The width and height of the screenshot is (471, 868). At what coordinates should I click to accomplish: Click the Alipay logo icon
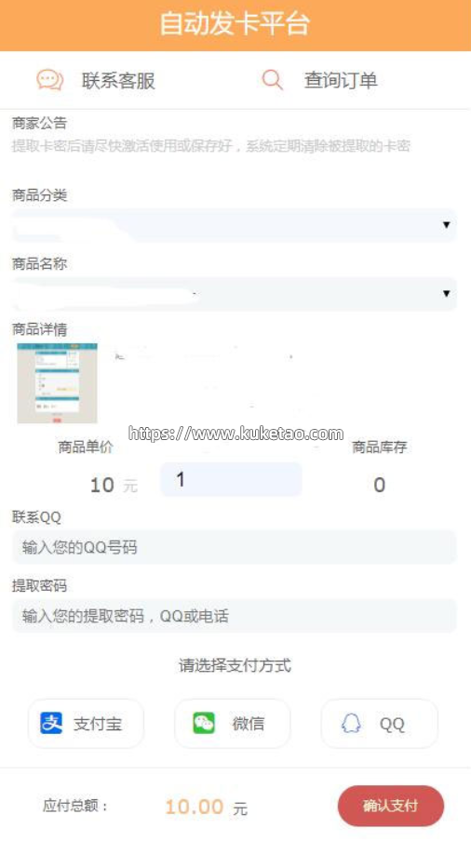(x=51, y=723)
